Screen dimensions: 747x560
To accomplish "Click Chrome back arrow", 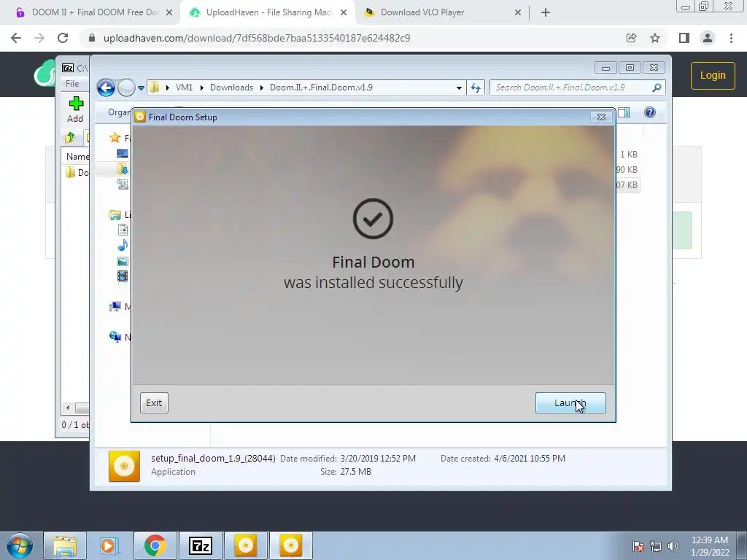I will 16,38.
